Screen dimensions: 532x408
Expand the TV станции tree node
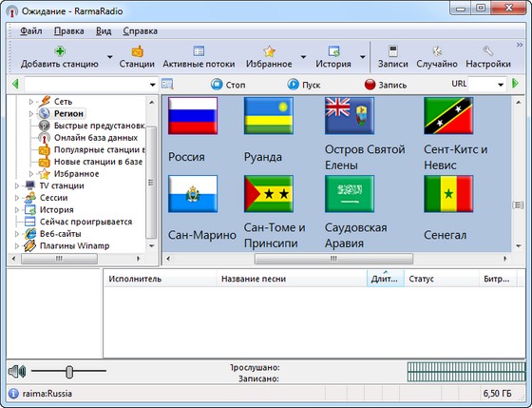click(17, 185)
